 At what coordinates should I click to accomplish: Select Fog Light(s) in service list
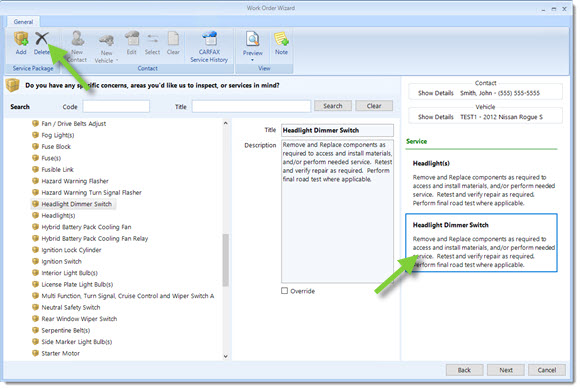click(x=53, y=135)
